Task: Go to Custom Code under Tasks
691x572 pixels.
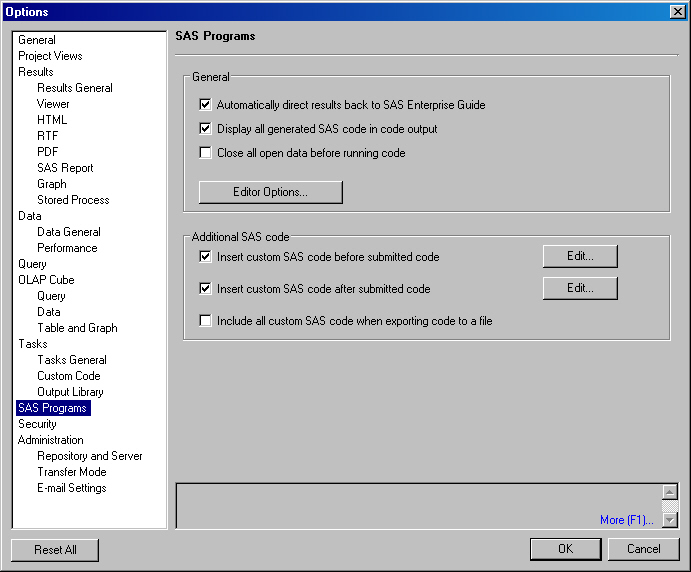Action: 69,376
